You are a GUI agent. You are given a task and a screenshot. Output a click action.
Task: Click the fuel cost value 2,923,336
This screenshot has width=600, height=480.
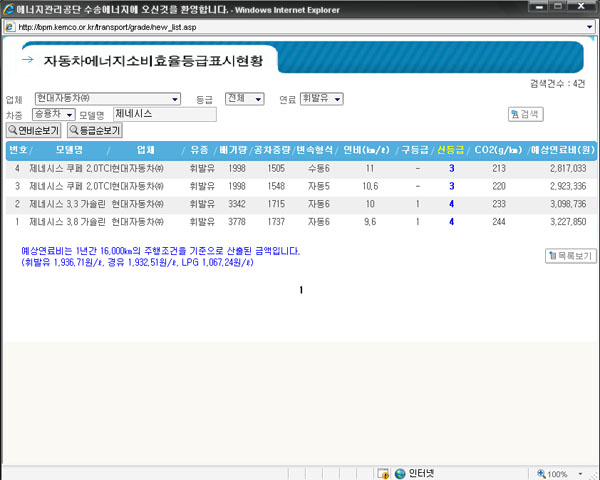tap(568, 186)
